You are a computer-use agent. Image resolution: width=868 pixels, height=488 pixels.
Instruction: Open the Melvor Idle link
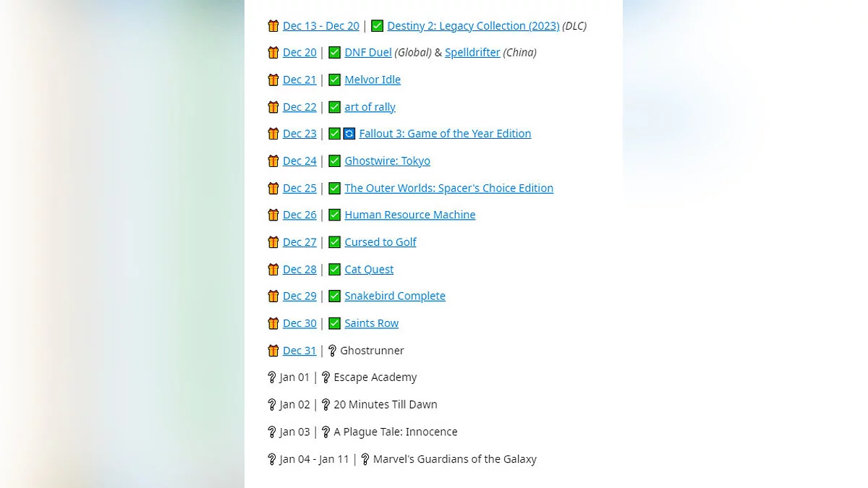coord(373,80)
